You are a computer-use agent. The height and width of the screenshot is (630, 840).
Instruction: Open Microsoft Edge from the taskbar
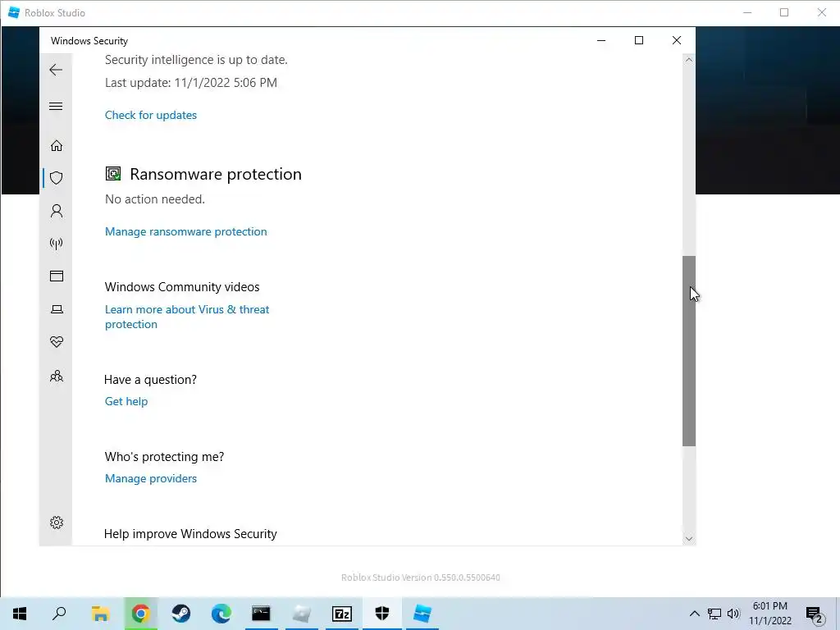click(221, 614)
